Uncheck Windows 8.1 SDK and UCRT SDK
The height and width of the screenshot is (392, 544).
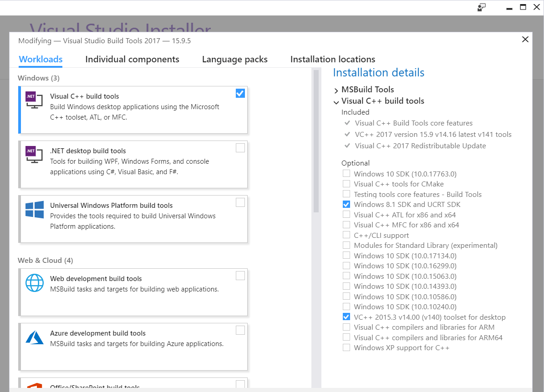coord(346,205)
